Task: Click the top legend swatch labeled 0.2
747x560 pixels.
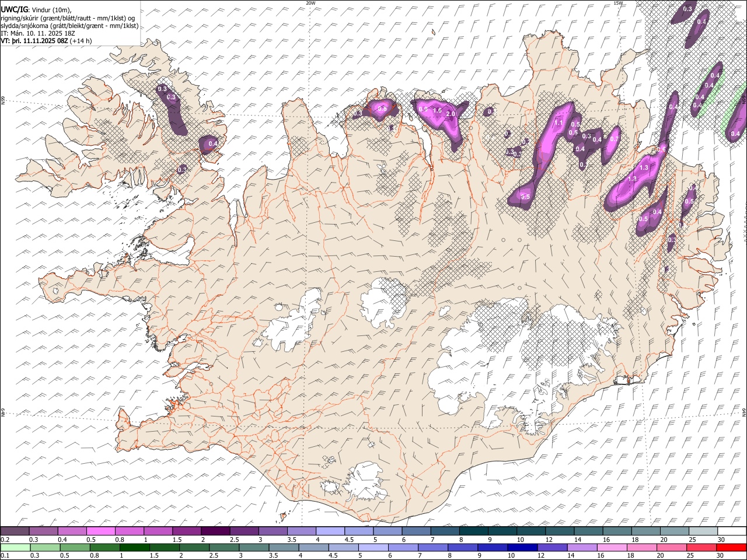Action: pos(15,531)
